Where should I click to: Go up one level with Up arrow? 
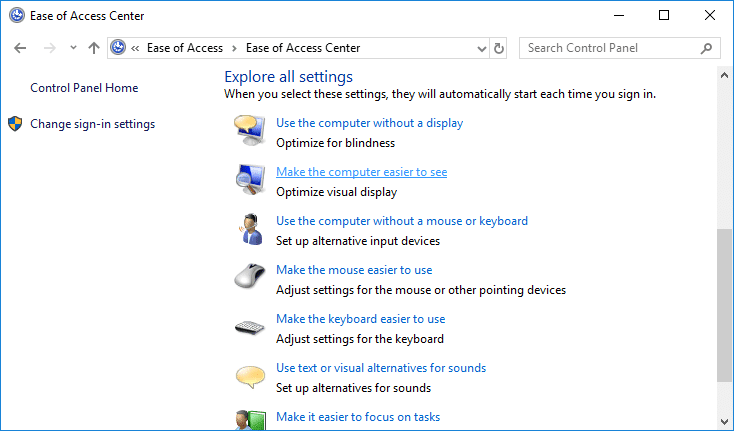click(93, 48)
